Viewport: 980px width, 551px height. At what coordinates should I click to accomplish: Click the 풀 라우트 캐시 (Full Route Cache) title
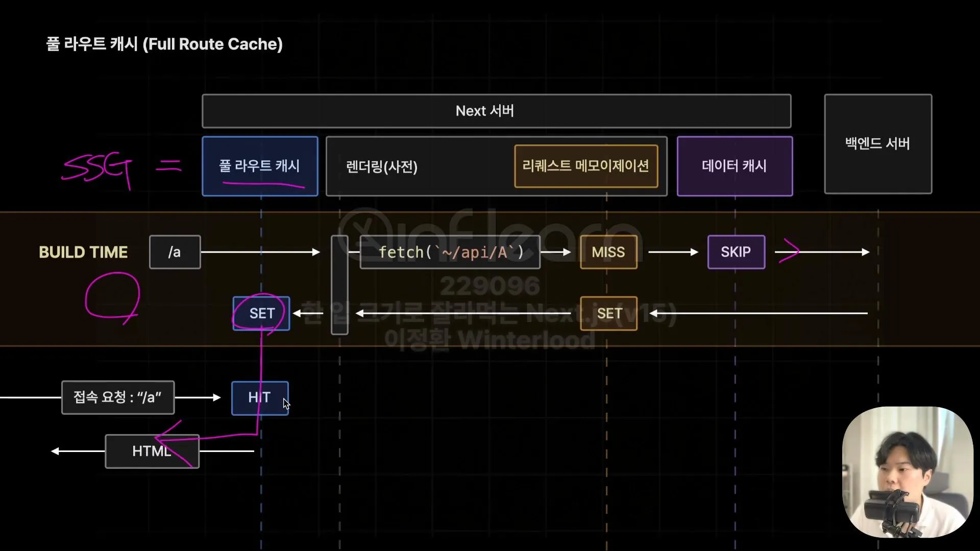tap(164, 44)
